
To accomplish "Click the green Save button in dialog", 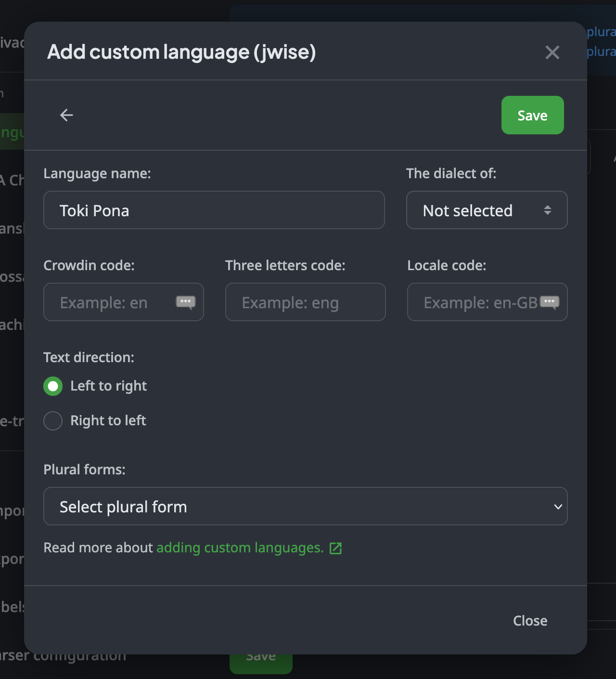I will [x=532, y=115].
